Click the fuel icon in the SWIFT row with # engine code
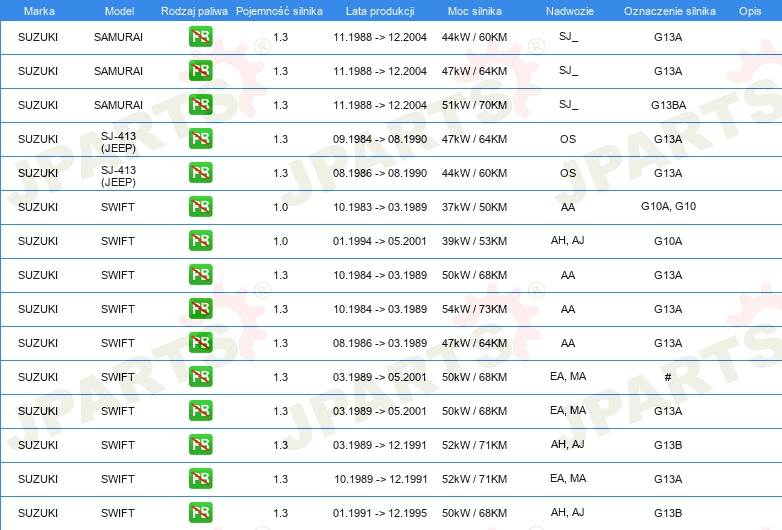The image size is (782, 530). point(200,376)
